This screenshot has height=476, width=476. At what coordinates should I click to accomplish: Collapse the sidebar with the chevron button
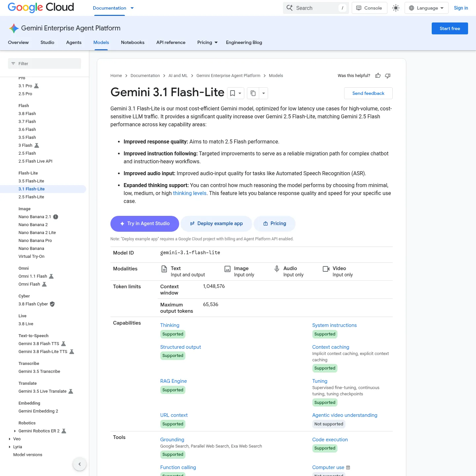tap(80, 464)
